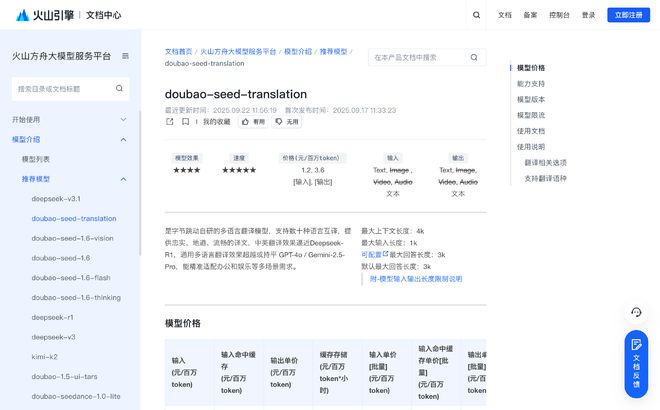Click the external link icon next to 可配置
This screenshot has height=410, width=660.
pyautogui.click(x=385, y=254)
